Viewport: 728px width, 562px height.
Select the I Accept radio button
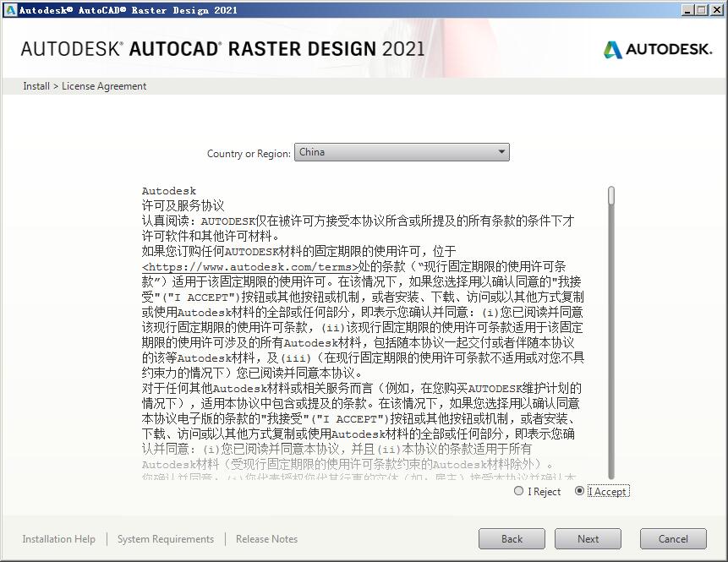[x=579, y=490]
